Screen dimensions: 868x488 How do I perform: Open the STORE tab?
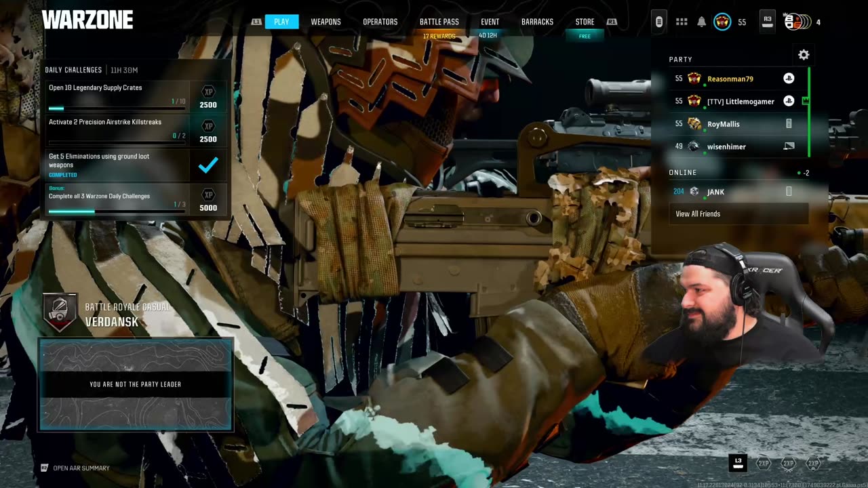585,22
